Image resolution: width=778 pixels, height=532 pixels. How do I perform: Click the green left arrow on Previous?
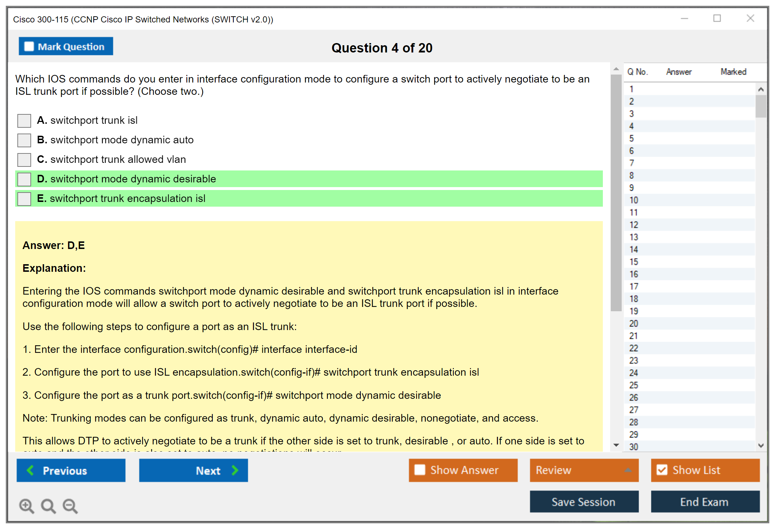pos(30,470)
